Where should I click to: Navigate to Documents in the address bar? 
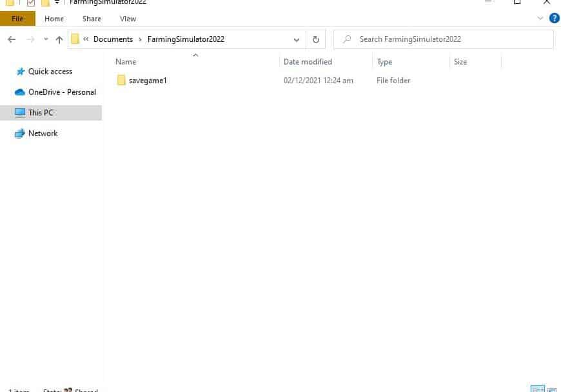(x=113, y=39)
